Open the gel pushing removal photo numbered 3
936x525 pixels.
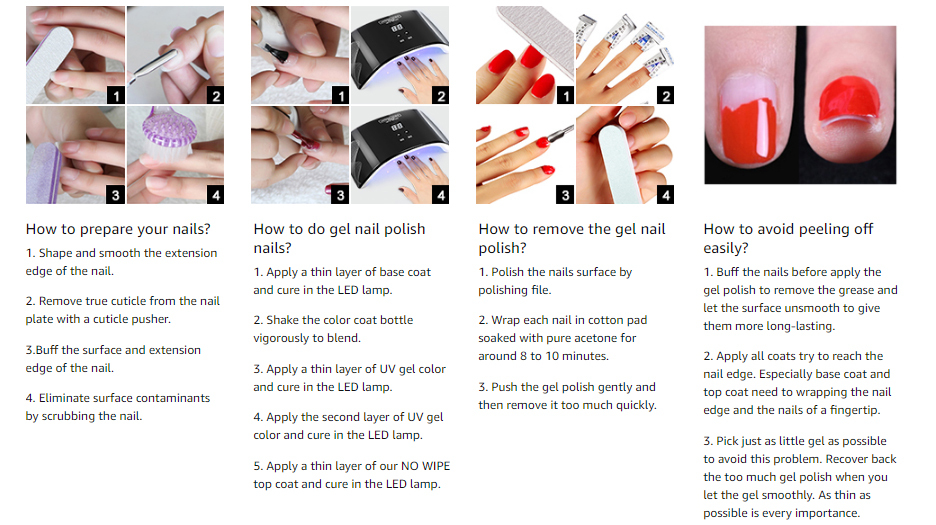click(525, 155)
